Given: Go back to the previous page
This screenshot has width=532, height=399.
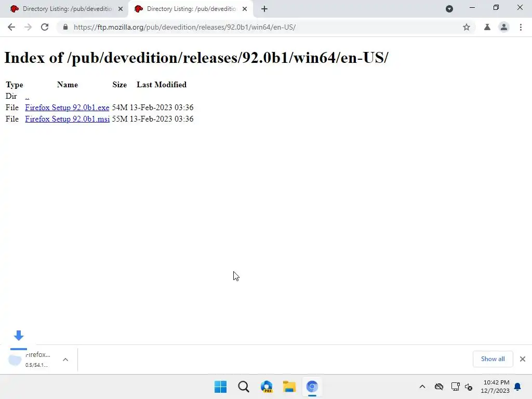Looking at the screenshot, I should click(11, 27).
